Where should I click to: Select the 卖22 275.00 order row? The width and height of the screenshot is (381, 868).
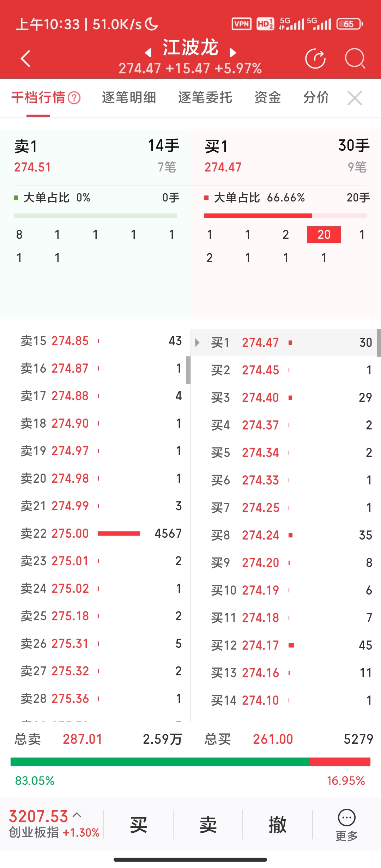[x=101, y=534]
